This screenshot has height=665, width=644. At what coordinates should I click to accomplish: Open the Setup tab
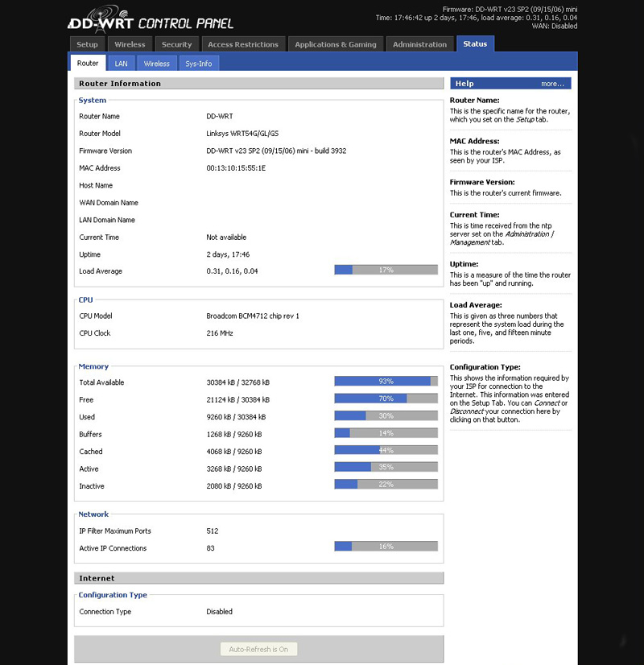coord(87,44)
